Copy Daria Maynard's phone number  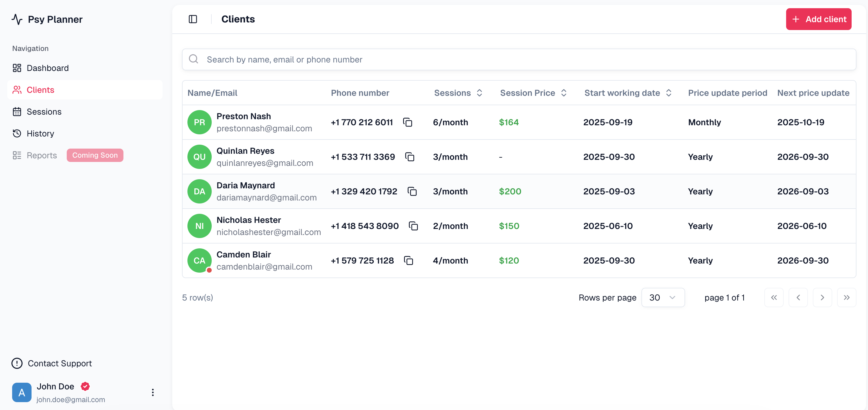coord(412,191)
